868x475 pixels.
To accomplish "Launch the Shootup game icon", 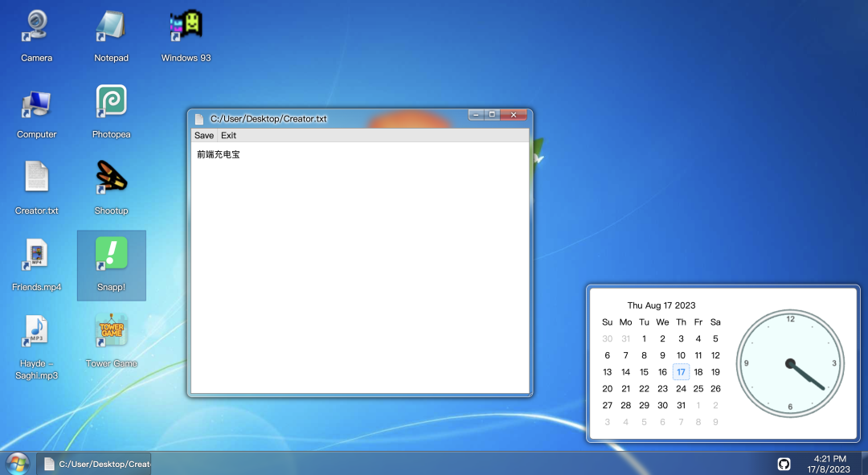I will pyautogui.click(x=111, y=188).
